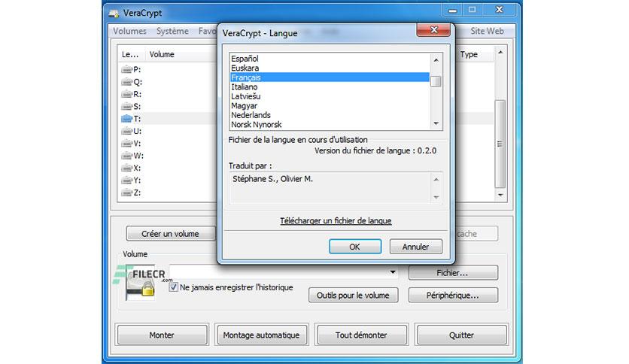Choose Italiano in the language list

click(x=330, y=86)
